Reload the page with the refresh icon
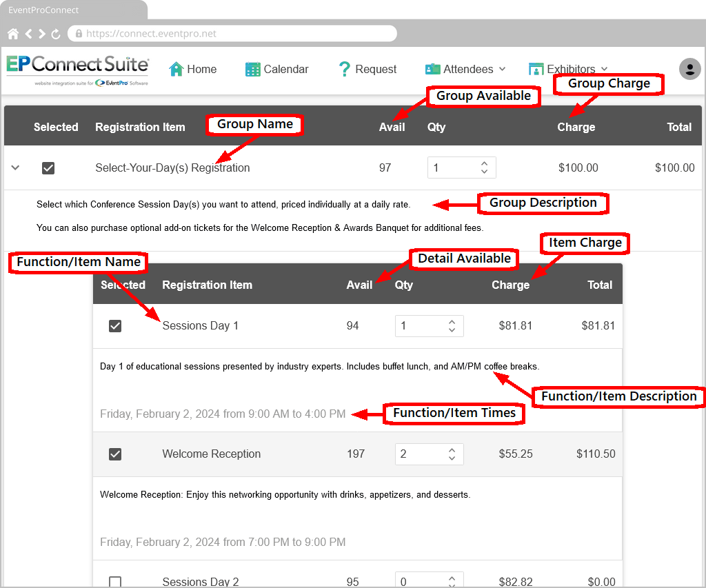 point(56,34)
